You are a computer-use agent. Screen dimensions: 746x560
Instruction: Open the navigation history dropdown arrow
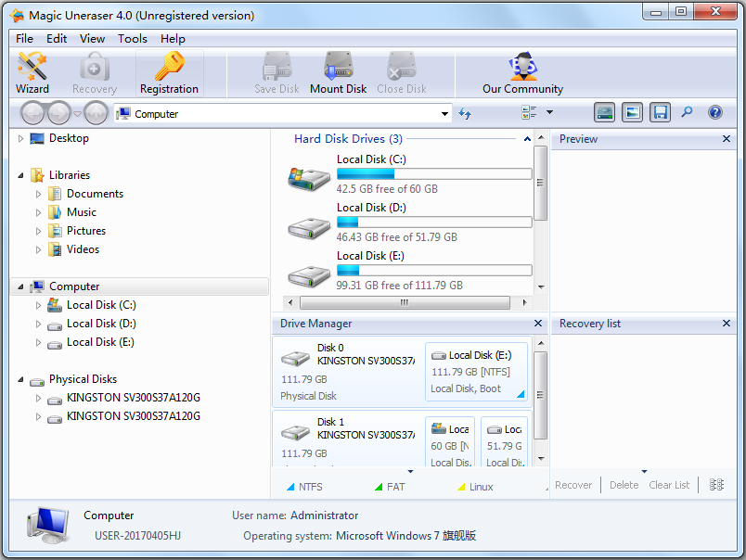(77, 114)
